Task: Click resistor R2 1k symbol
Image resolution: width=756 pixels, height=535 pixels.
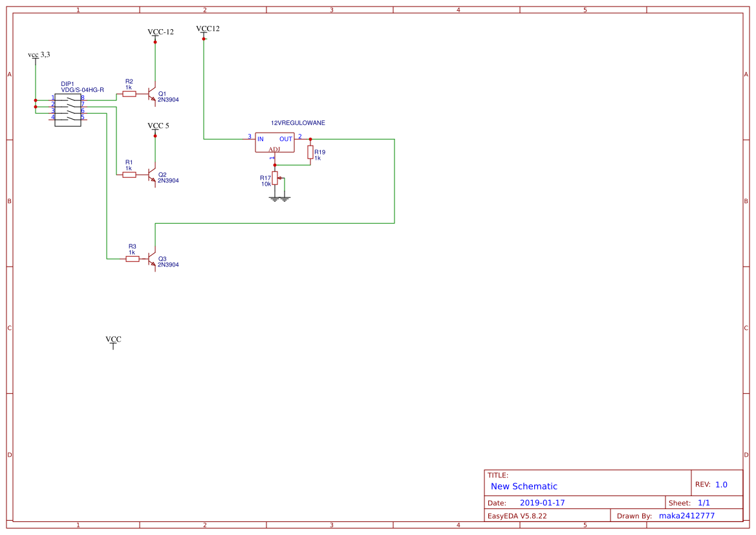Action: tap(129, 94)
